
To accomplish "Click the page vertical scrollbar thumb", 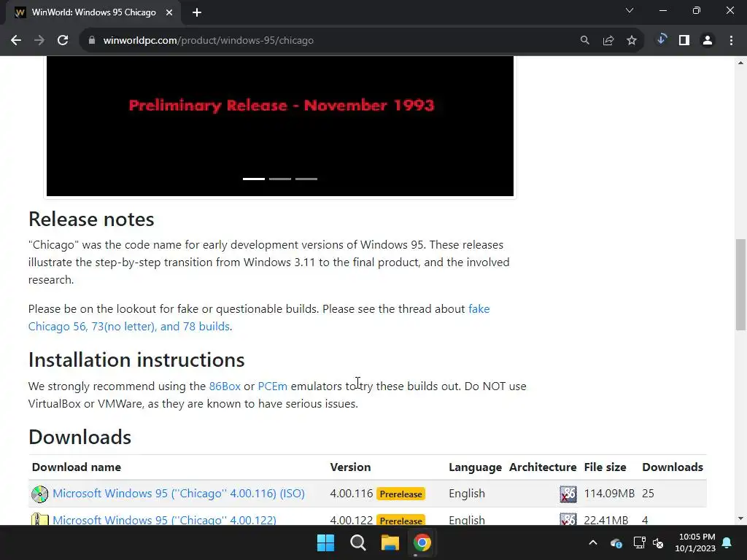I will [740, 284].
